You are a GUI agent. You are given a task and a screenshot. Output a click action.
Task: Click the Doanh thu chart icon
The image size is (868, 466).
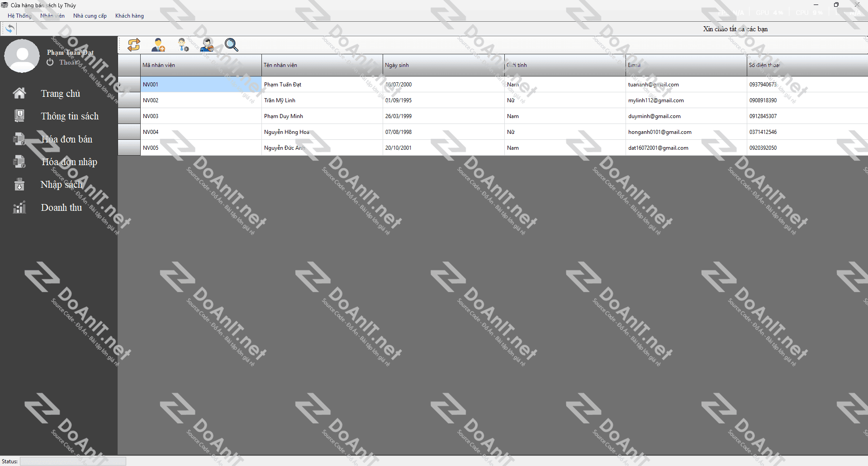[x=19, y=207]
